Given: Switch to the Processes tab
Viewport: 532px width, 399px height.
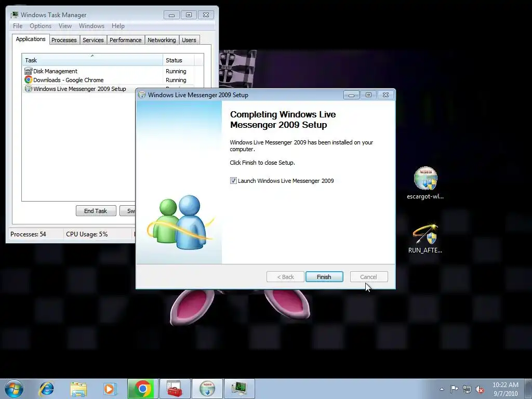Looking at the screenshot, I should tap(64, 40).
